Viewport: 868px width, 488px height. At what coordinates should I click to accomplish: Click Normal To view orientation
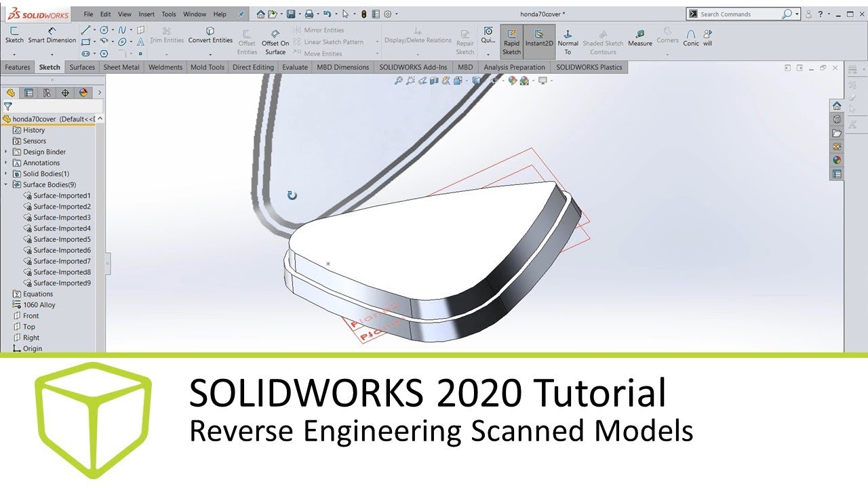(x=568, y=42)
